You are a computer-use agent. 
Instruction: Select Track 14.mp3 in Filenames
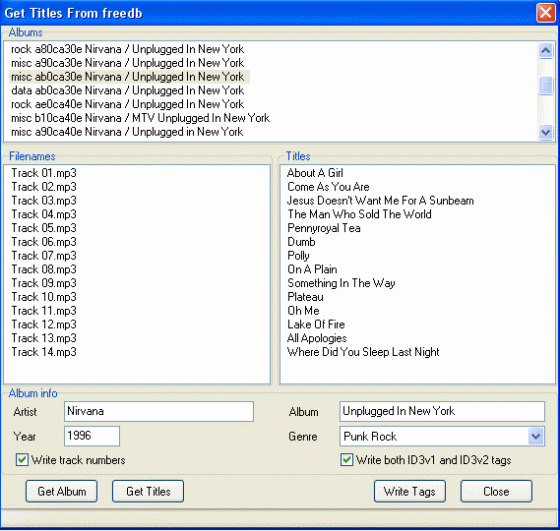tap(44, 352)
